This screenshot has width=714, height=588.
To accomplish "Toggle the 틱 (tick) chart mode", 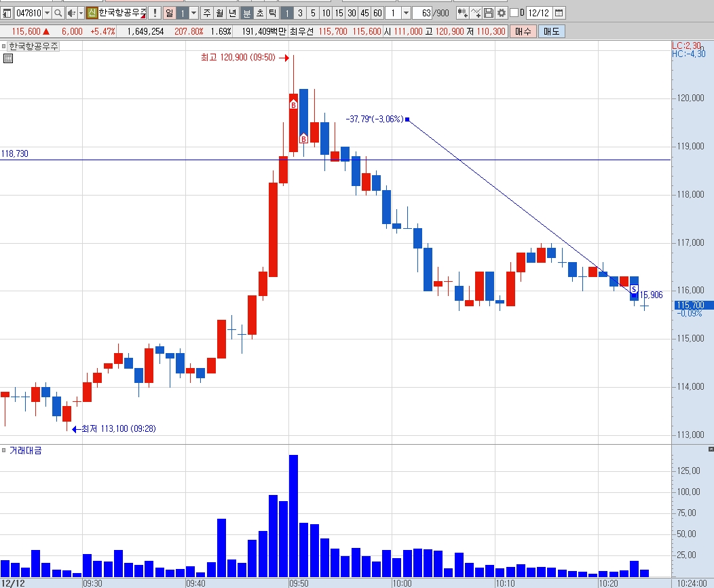I will coord(272,13).
